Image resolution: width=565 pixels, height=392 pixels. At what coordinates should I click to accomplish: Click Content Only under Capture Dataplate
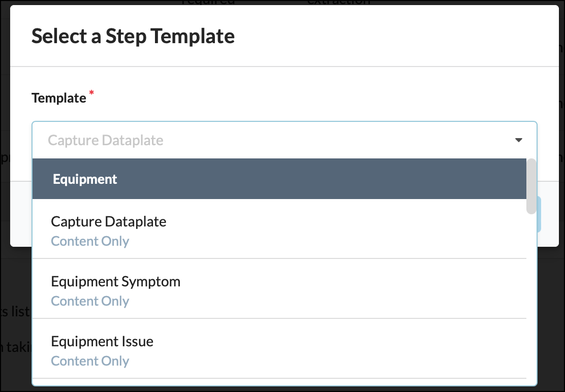click(x=90, y=241)
